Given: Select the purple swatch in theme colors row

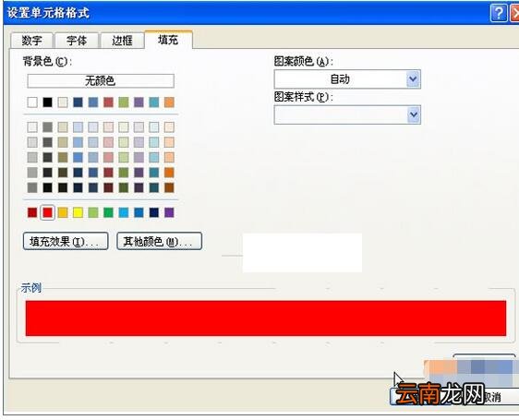Looking at the screenshot, I should [x=139, y=102].
